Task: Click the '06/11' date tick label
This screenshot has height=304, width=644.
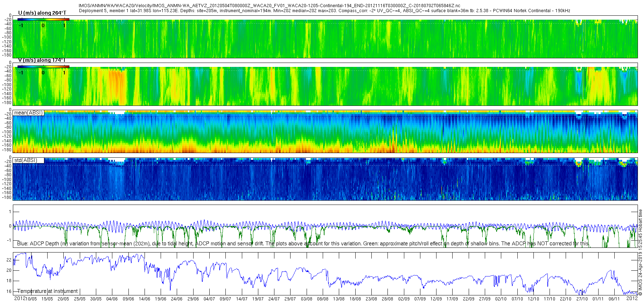Action: pos(614,299)
